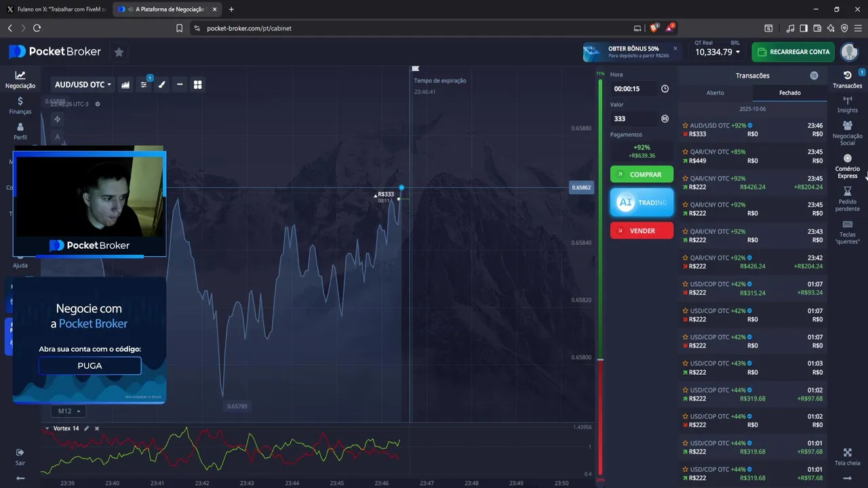Switch to the Fechado tab

point(790,93)
